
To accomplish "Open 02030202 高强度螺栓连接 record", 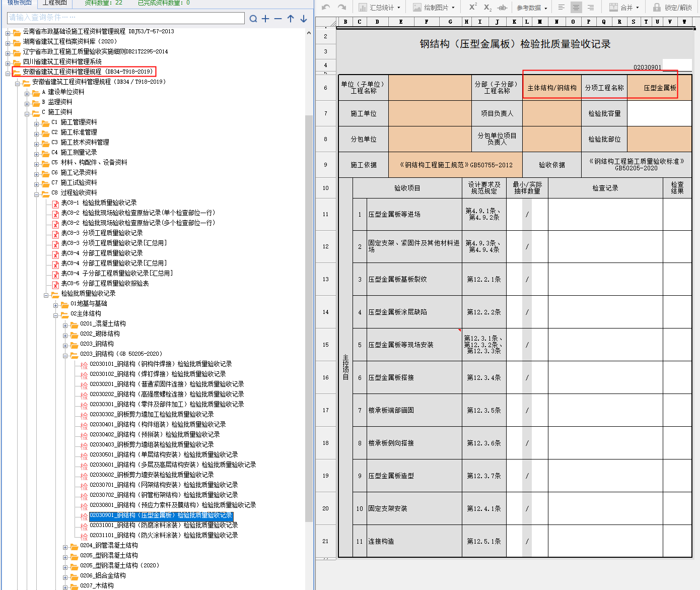I will pos(167,394).
